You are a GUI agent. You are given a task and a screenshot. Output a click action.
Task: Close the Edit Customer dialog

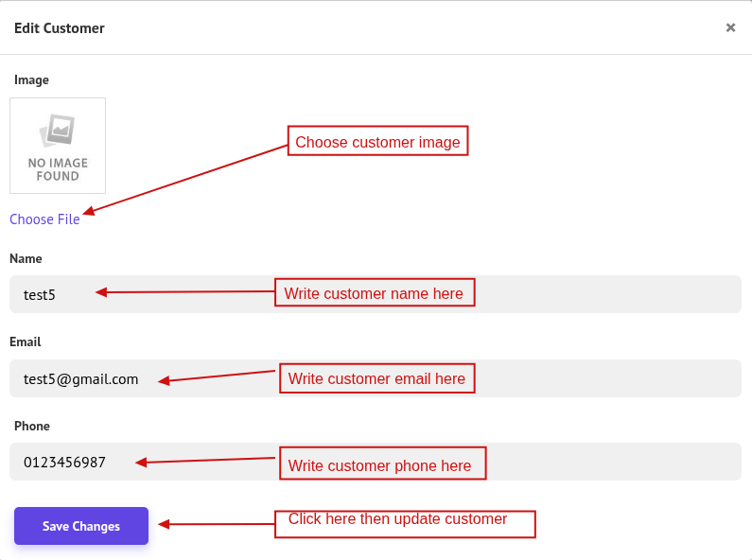(x=730, y=27)
